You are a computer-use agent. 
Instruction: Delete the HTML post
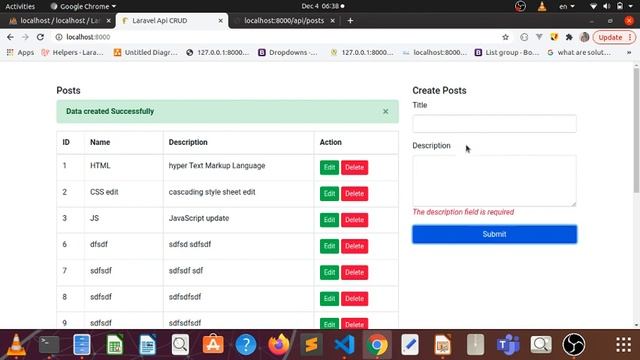point(354,167)
